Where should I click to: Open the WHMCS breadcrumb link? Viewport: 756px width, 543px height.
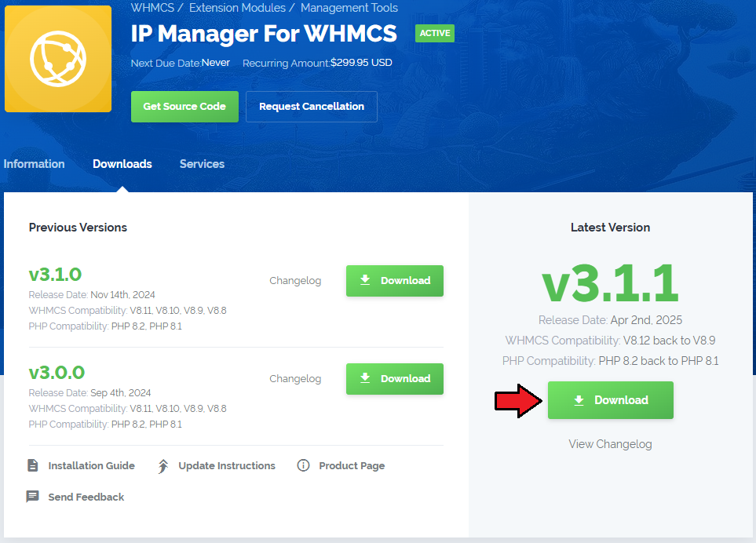point(152,8)
